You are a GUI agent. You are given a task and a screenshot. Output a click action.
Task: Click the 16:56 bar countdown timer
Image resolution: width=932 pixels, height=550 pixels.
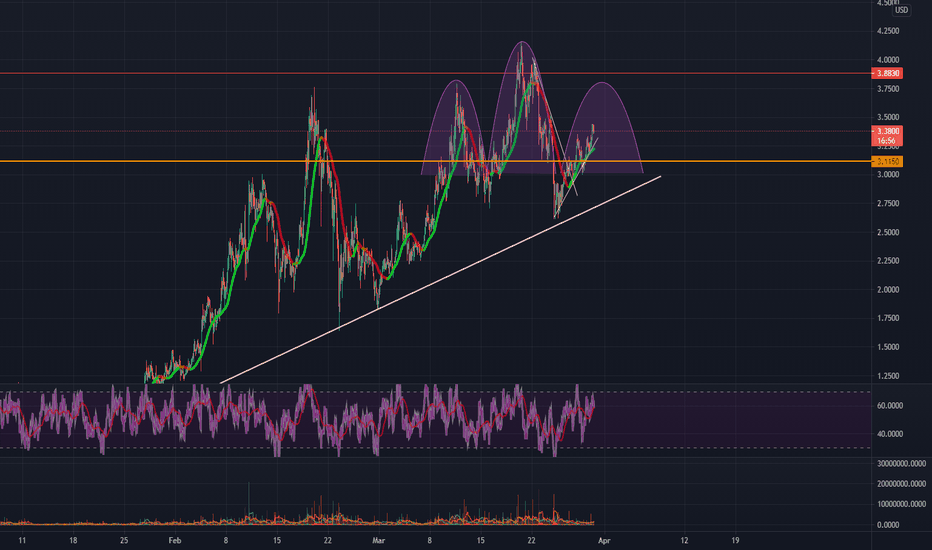(887, 141)
